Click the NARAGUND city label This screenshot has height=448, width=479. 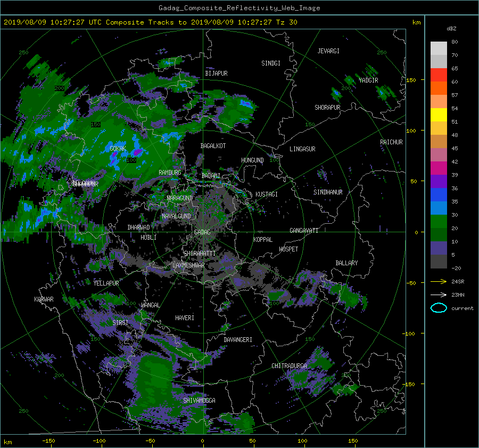point(180,198)
